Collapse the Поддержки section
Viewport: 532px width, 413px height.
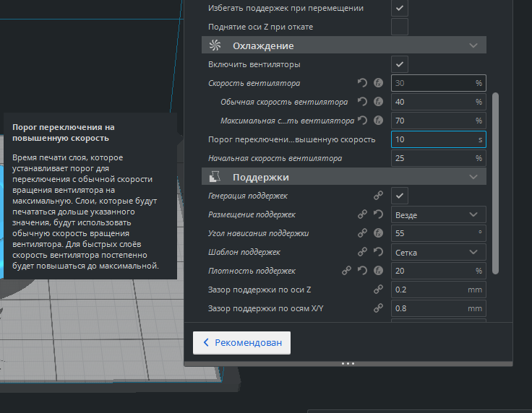click(x=473, y=177)
